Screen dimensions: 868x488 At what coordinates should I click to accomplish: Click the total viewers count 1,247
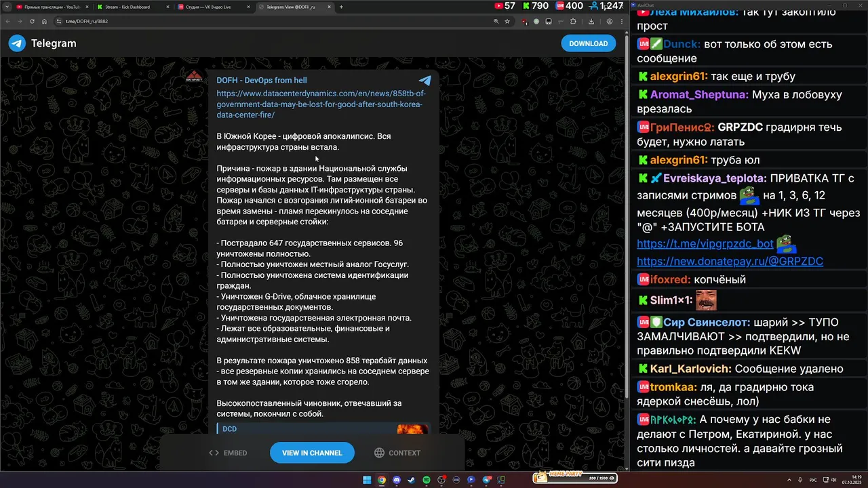click(x=606, y=5)
